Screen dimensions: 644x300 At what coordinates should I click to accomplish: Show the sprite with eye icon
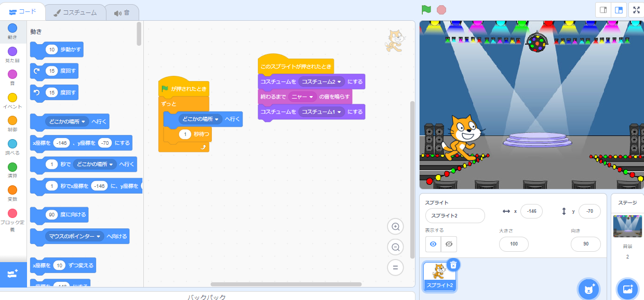click(433, 244)
